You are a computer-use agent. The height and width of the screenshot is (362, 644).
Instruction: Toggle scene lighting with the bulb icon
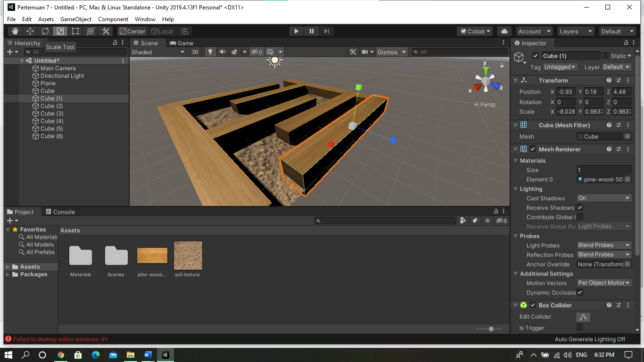[x=209, y=52]
